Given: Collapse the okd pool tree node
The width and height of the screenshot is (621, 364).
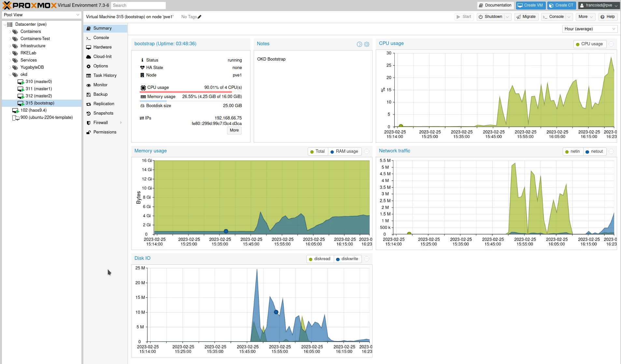Looking at the screenshot, I should click(10, 75).
